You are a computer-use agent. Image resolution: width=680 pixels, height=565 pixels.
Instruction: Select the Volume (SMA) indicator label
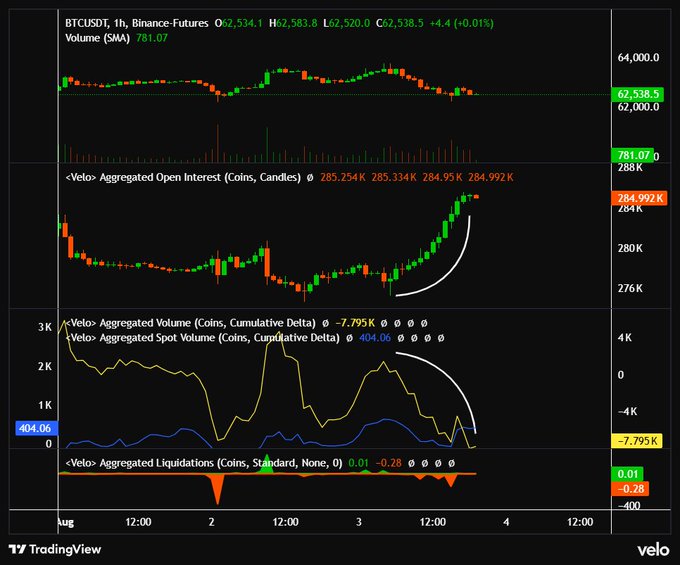coord(98,38)
